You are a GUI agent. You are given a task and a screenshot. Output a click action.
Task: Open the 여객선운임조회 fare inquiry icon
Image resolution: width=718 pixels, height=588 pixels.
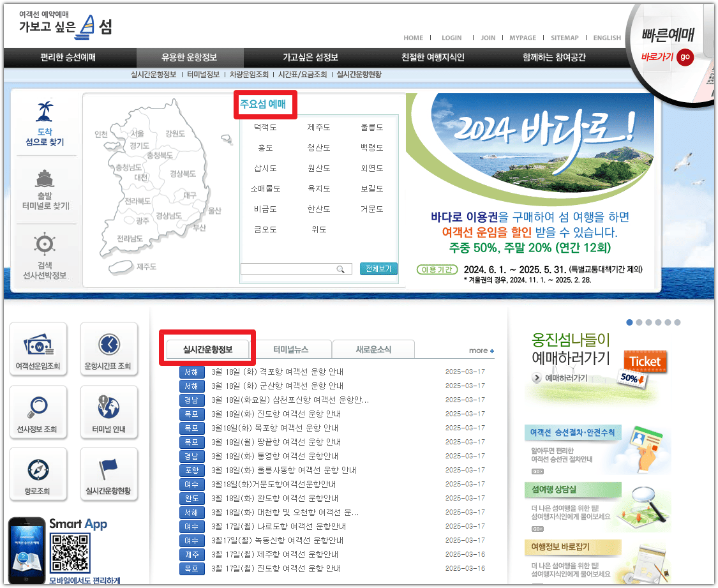(38, 349)
